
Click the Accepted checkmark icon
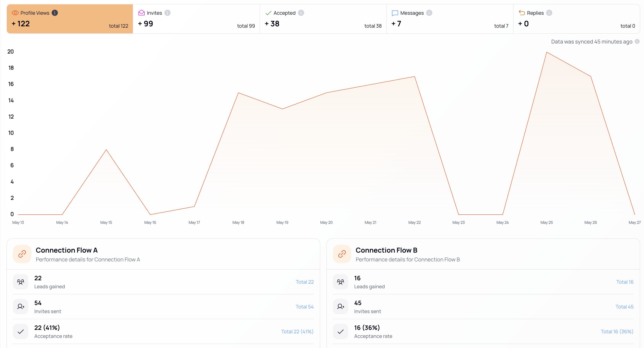(x=268, y=13)
